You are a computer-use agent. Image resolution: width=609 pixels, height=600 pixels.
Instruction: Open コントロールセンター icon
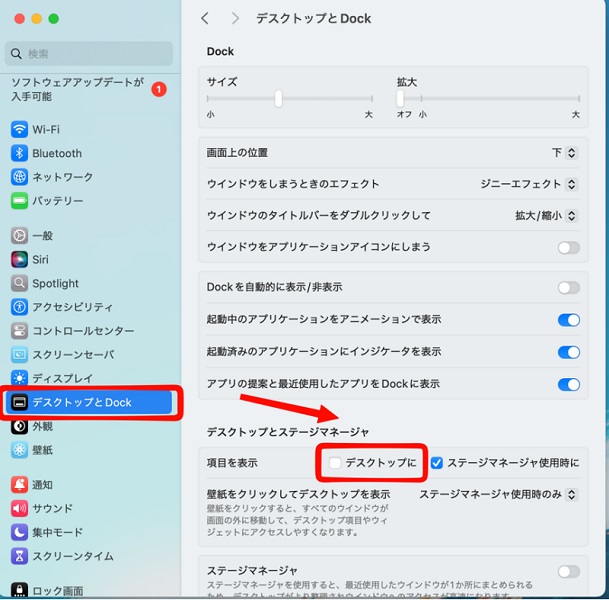pos(19,331)
